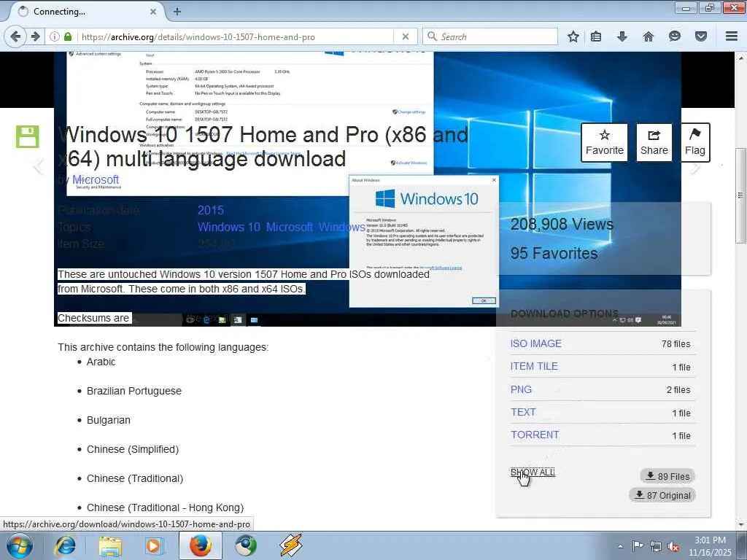Flag this archive item

click(695, 143)
